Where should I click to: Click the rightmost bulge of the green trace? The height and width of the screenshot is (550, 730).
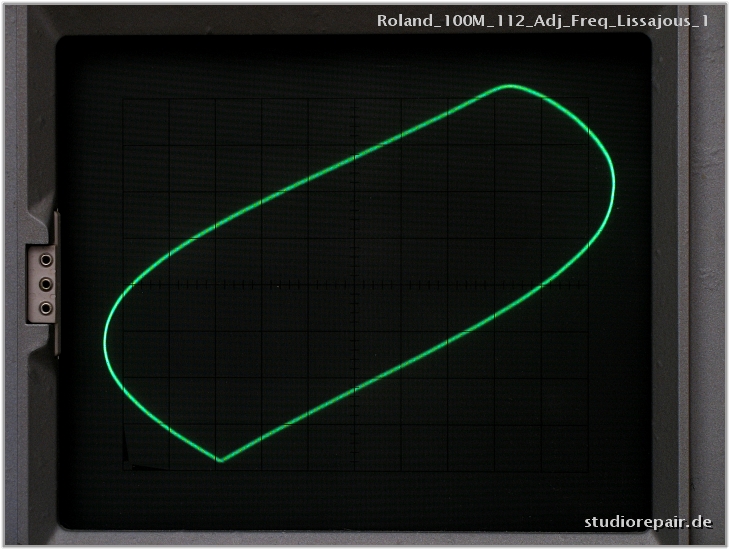(x=613, y=185)
